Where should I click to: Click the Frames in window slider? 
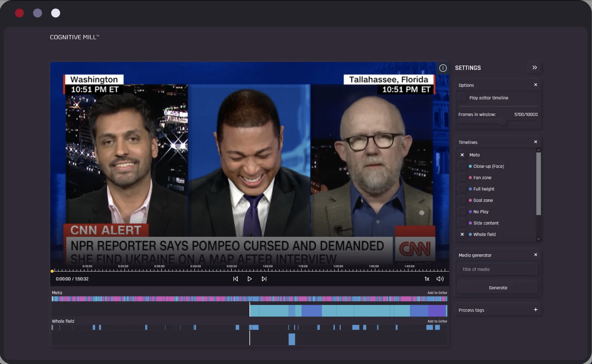coord(503,122)
